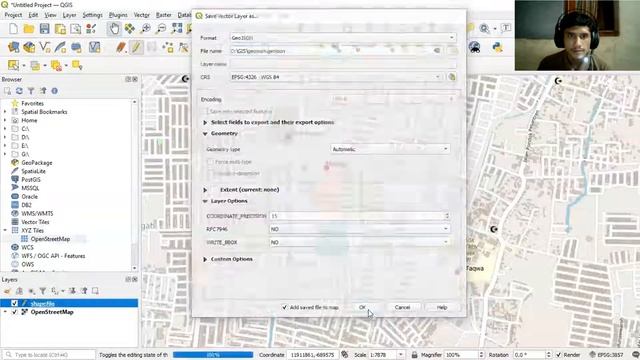
Task: Click the Zoom Full extent icon
Action: (177, 29)
